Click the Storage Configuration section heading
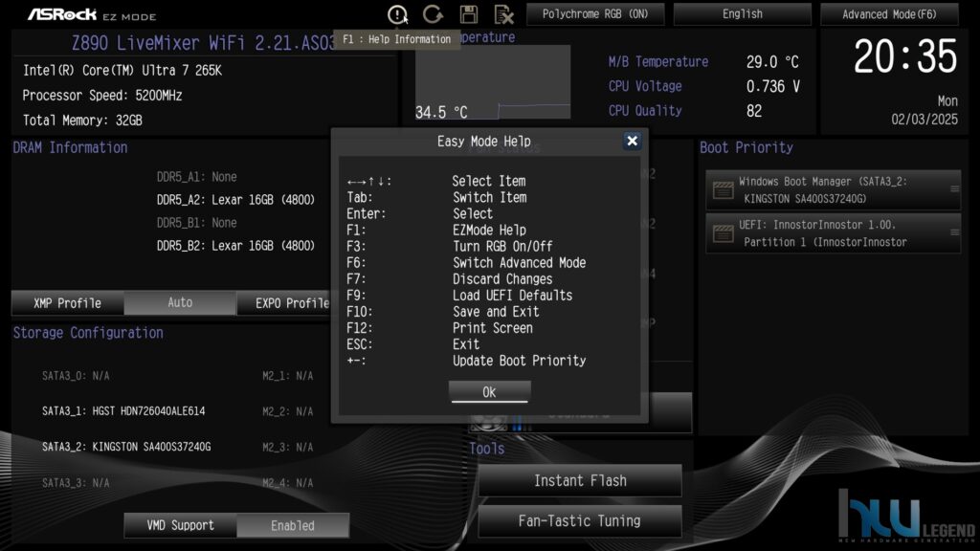Screen dimensions: 980x551 (88, 332)
